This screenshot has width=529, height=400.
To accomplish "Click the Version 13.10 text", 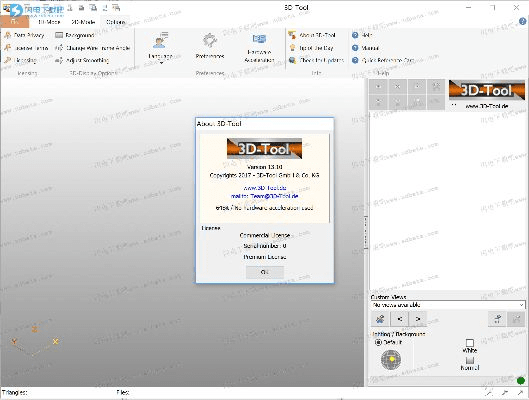I will click(265, 167).
